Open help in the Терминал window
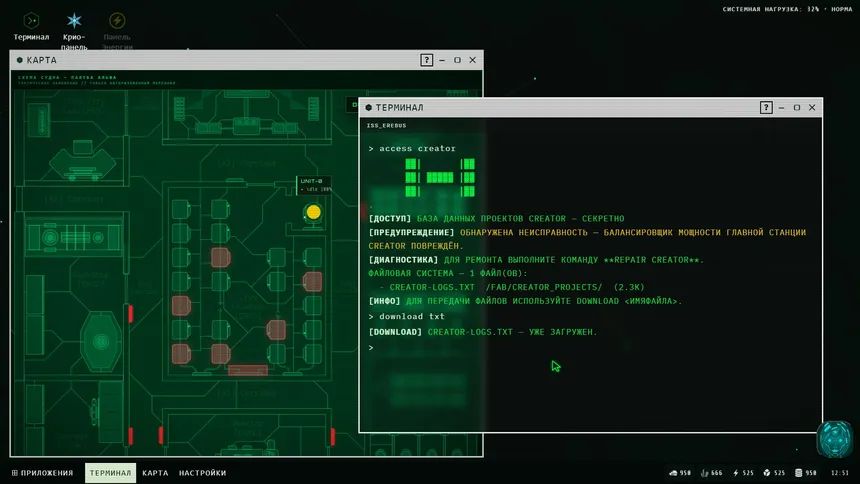 (x=766, y=108)
